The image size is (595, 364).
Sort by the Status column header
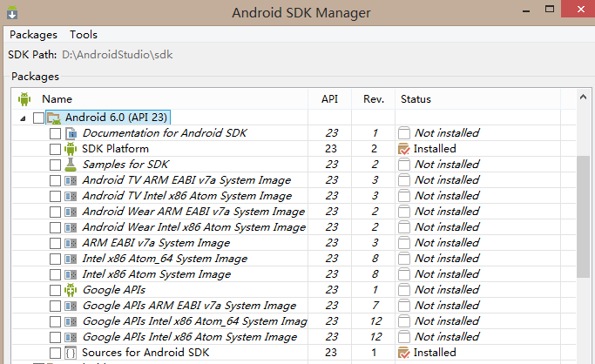click(416, 99)
